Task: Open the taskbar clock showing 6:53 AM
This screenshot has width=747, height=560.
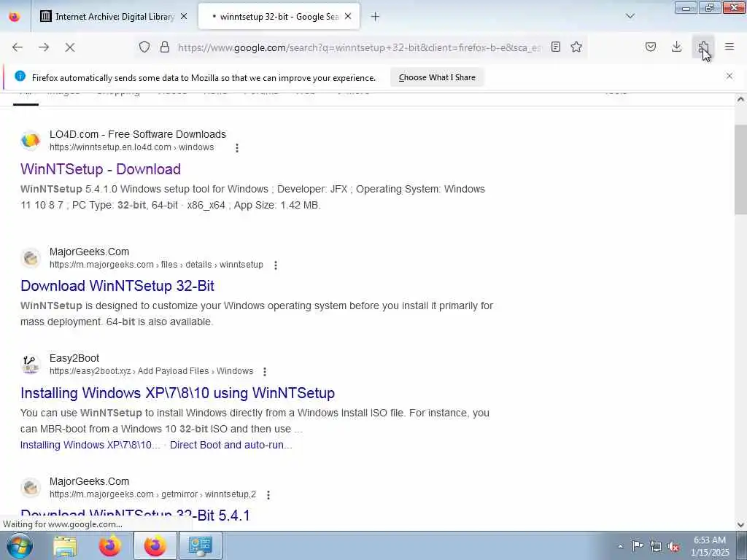Action: point(710,546)
